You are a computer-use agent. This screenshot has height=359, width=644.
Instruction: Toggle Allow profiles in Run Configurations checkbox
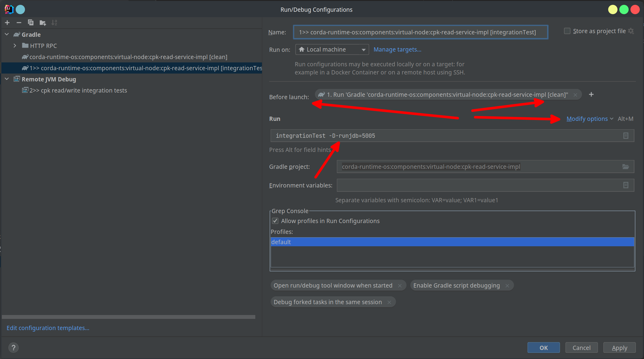(275, 221)
